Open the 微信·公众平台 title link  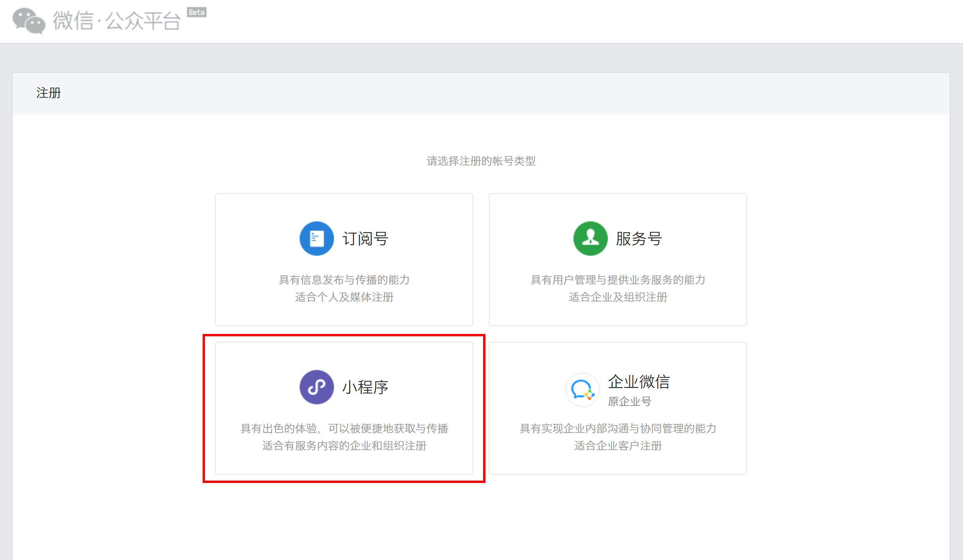[117, 20]
